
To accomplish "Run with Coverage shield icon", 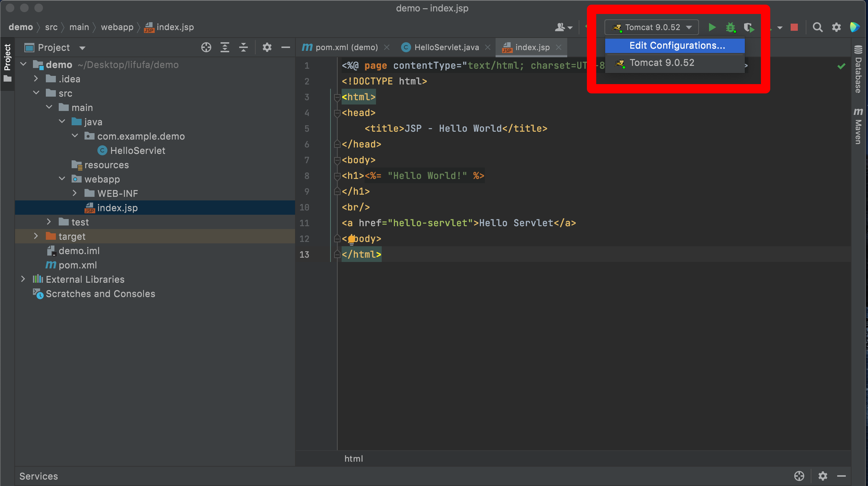I will point(748,27).
